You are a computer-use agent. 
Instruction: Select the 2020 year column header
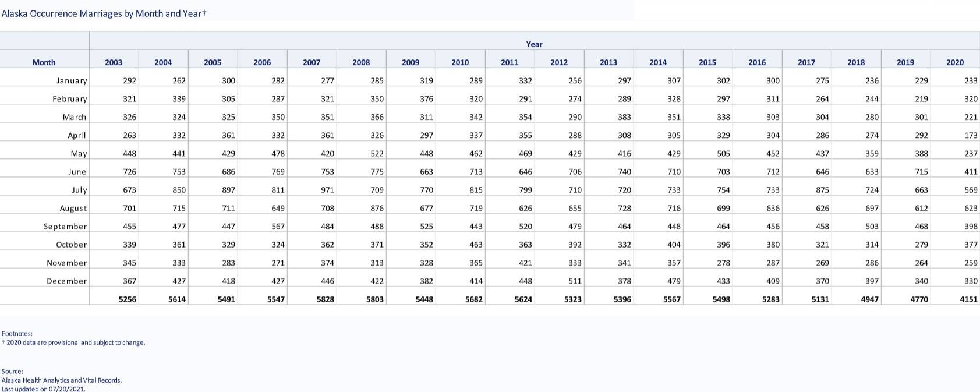coord(955,62)
